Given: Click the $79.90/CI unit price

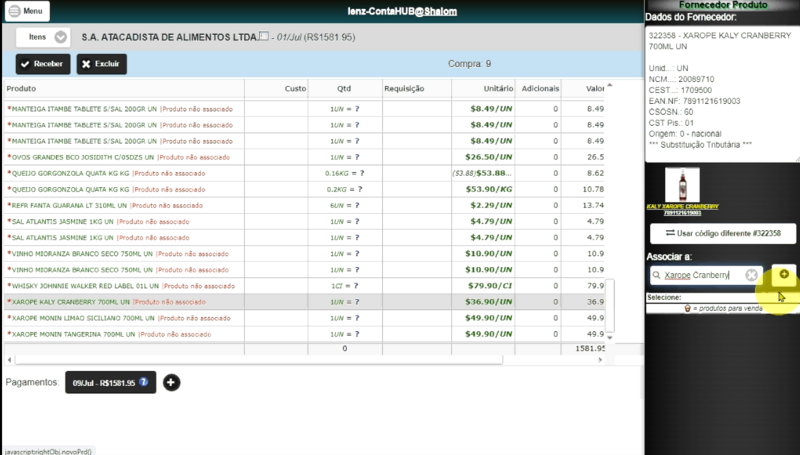Looking at the screenshot, I should pos(490,286).
